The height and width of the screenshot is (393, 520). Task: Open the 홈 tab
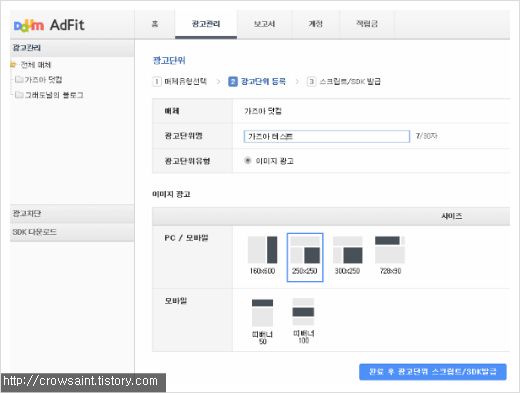tap(155, 24)
